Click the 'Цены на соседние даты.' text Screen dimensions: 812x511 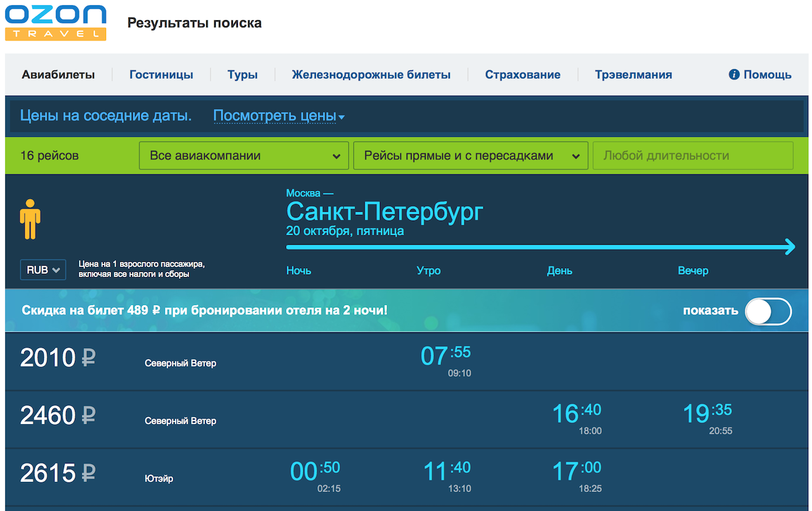click(106, 116)
